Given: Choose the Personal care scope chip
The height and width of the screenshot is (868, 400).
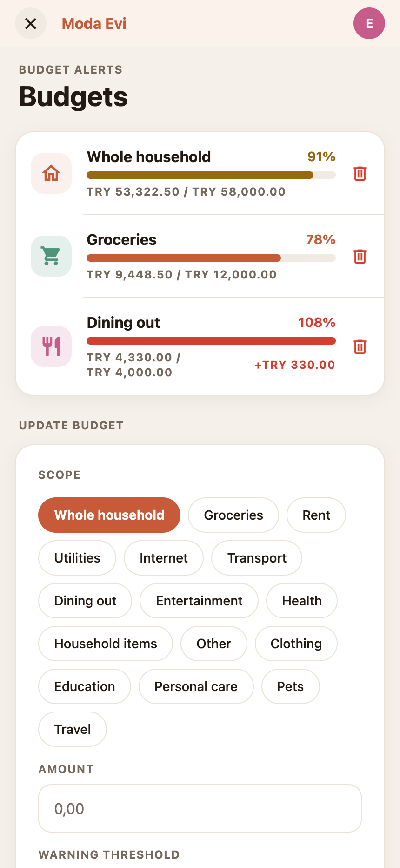Looking at the screenshot, I should (x=196, y=686).
